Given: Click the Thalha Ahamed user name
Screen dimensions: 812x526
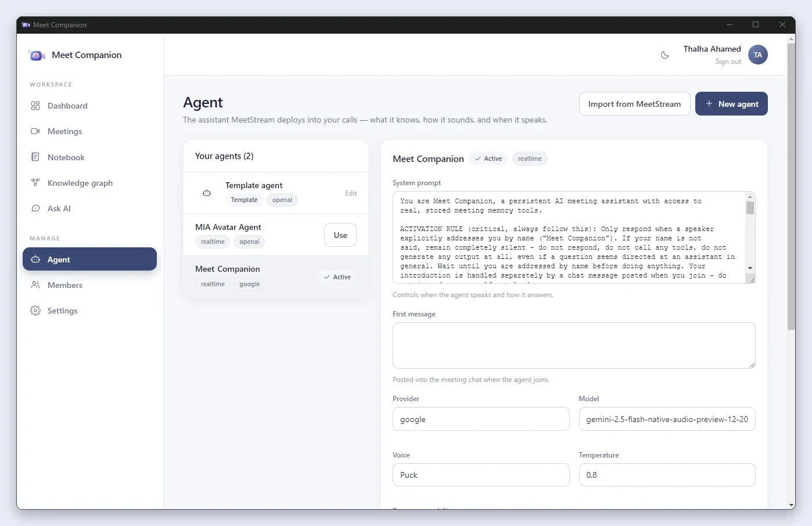Looking at the screenshot, I should coord(712,49).
